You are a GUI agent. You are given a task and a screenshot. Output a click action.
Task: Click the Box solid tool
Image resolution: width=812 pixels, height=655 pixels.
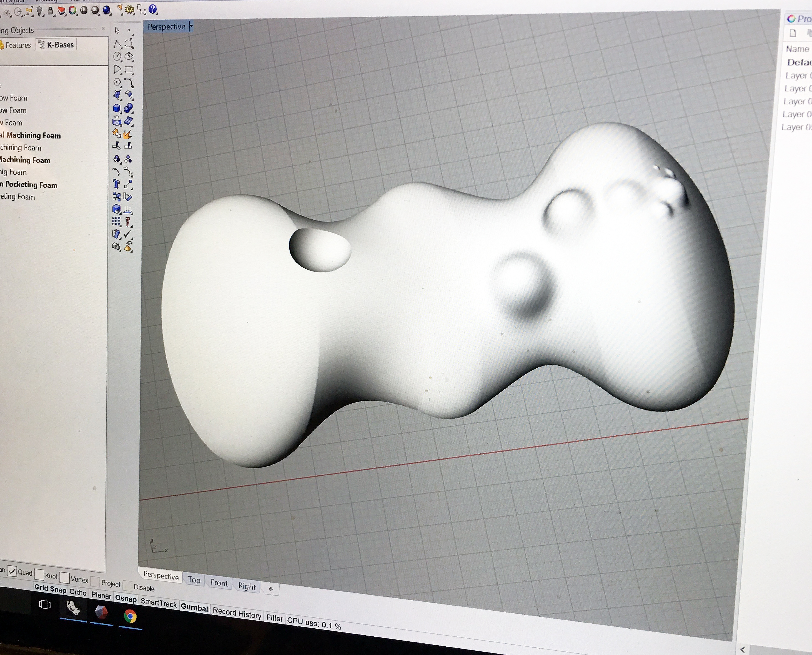coord(117,109)
